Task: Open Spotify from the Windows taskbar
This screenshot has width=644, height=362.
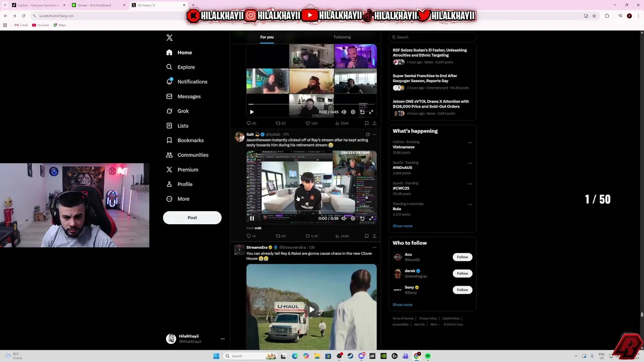Action: pyautogui.click(x=428, y=356)
